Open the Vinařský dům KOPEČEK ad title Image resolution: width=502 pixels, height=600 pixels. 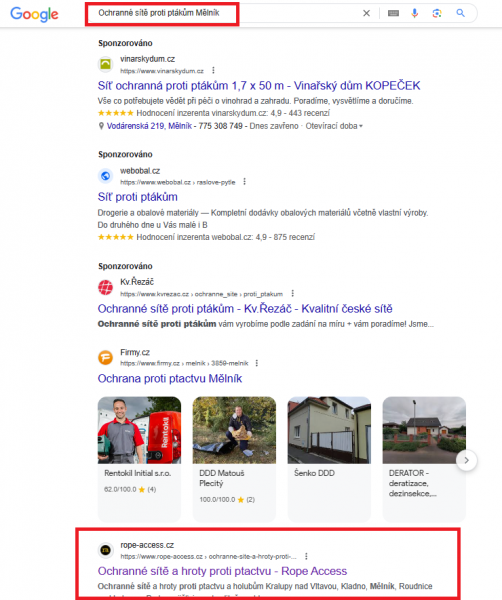[259, 85]
